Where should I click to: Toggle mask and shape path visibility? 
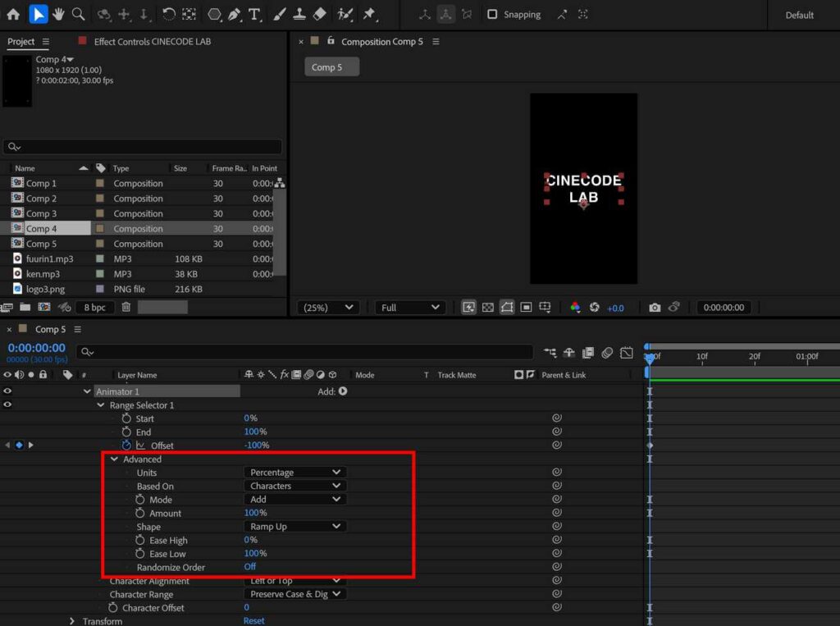pos(507,307)
